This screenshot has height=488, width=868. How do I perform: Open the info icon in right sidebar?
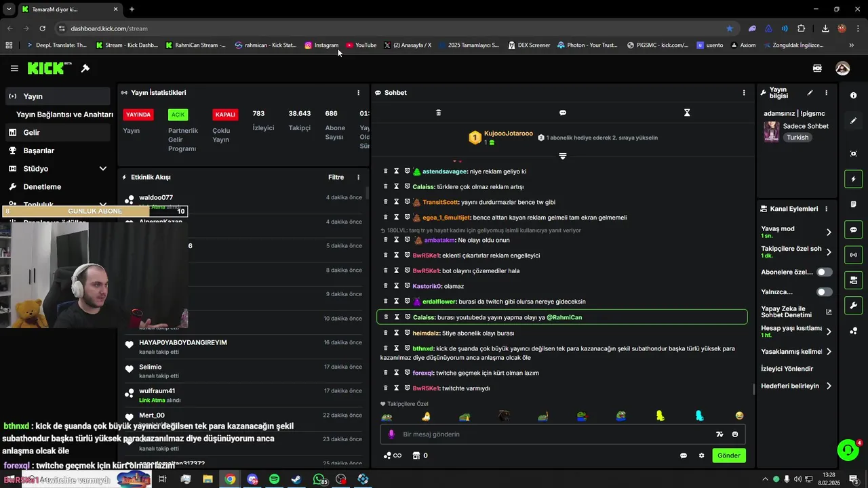pos(854,96)
